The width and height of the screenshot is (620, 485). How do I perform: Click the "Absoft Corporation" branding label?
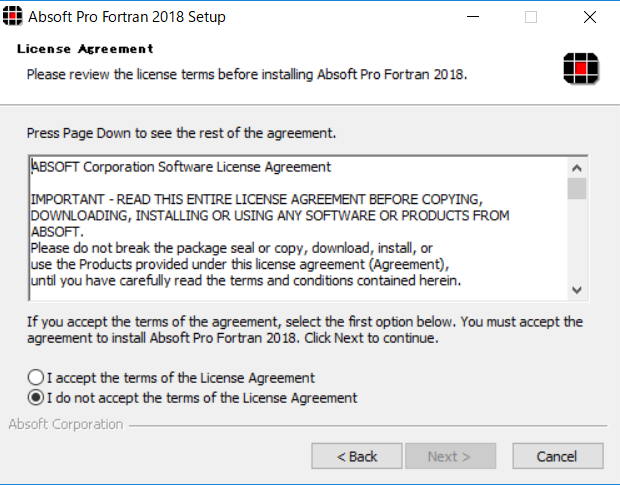[66, 424]
